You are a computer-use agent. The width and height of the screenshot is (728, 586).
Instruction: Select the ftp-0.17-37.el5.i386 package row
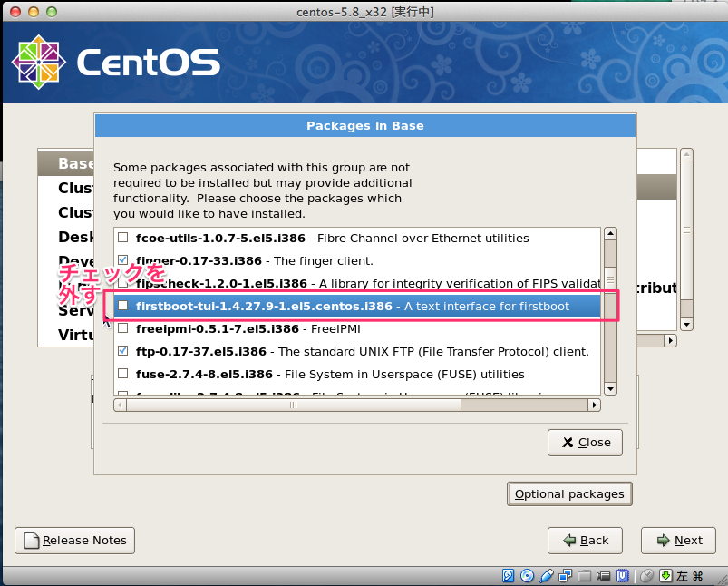pos(357,351)
